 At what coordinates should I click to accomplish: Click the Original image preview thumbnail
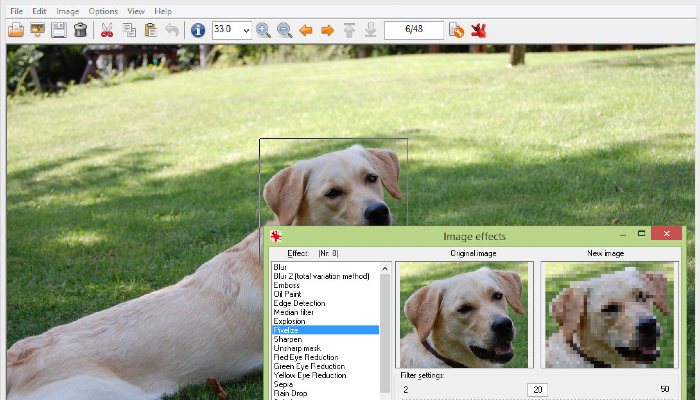[464, 315]
